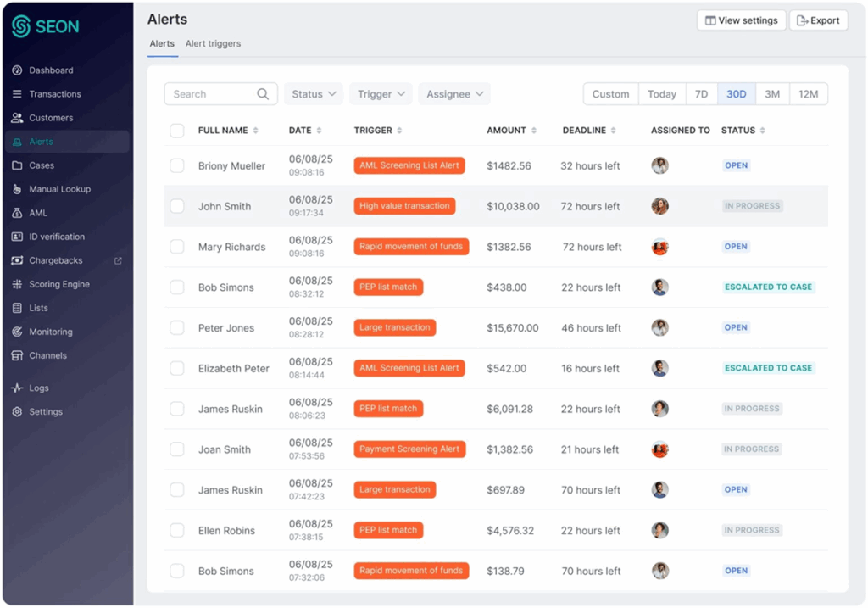Switch to the Alert triggers tab
The width and height of the screenshot is (868, 608).
tap(213, 44)
